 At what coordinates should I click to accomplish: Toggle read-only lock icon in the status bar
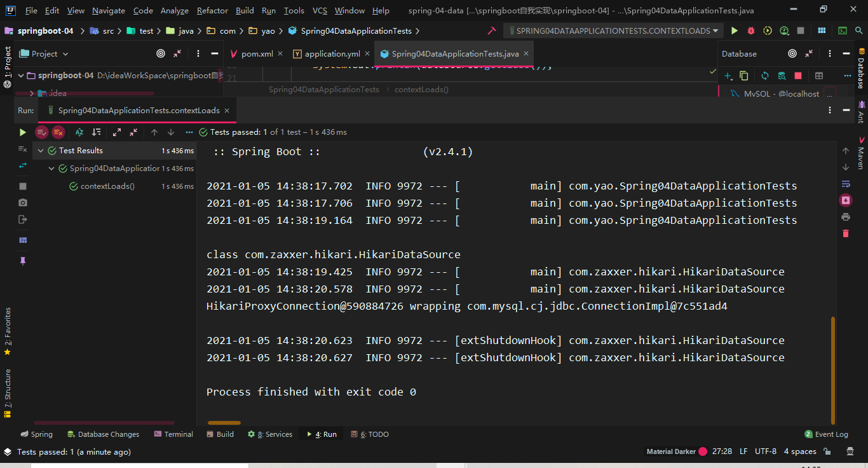coord(827,451)
